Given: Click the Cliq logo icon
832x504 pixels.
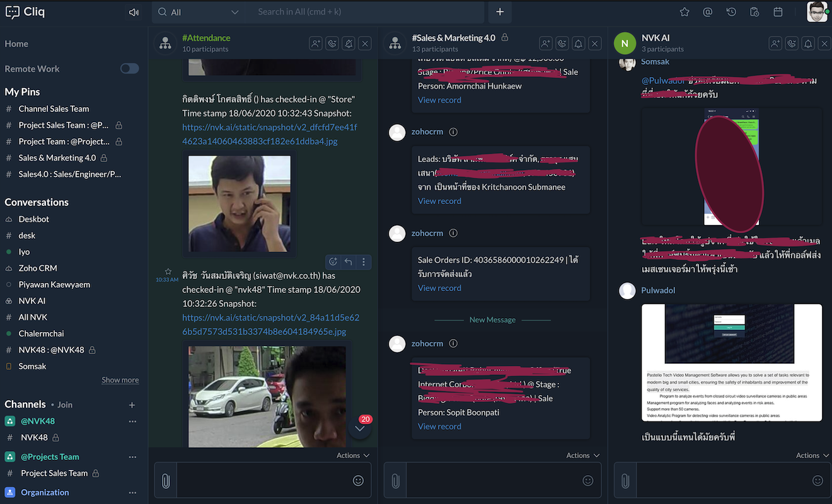Looking at the screenshot, I should [x=12, y=12].
